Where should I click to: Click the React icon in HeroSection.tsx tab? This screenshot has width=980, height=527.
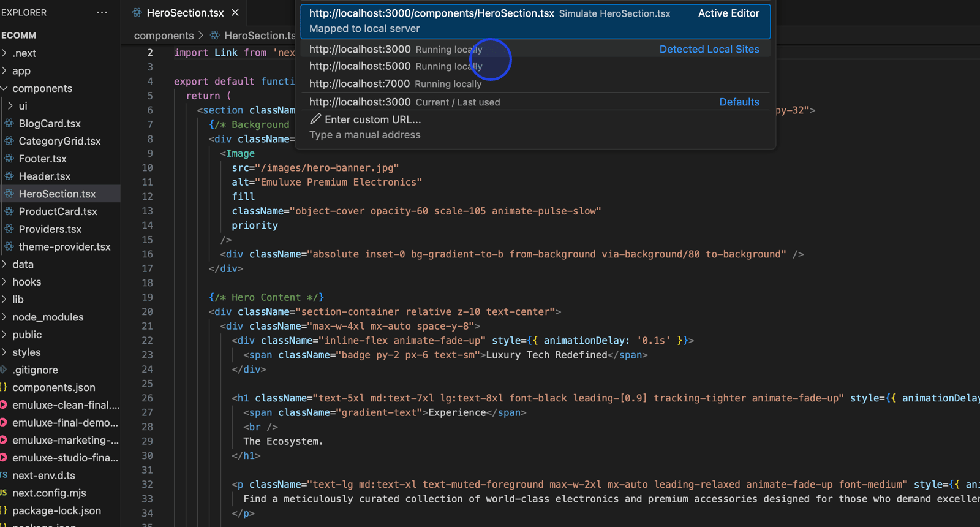[137, 12]
